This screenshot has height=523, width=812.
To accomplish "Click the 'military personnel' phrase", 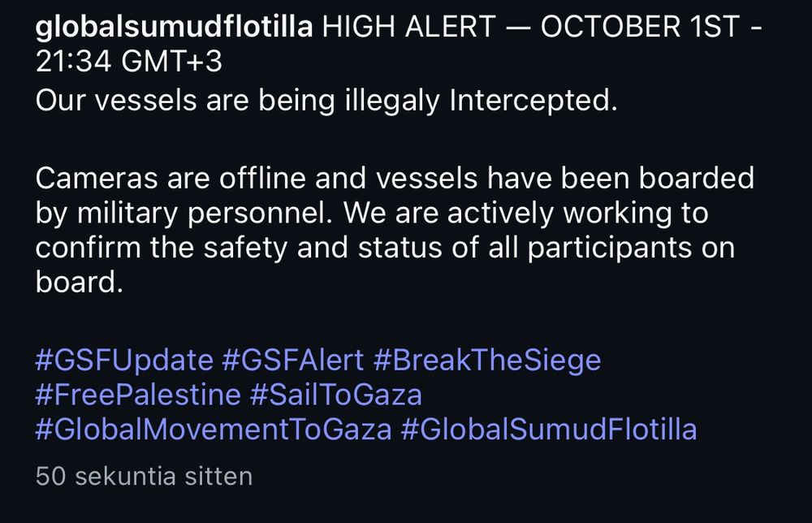I will click(x=204, y=213).
